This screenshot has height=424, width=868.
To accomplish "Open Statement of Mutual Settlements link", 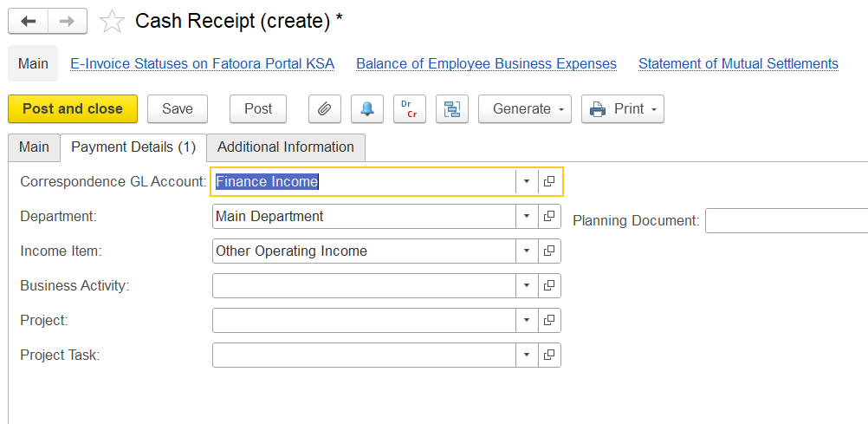I will pos(738,63).
